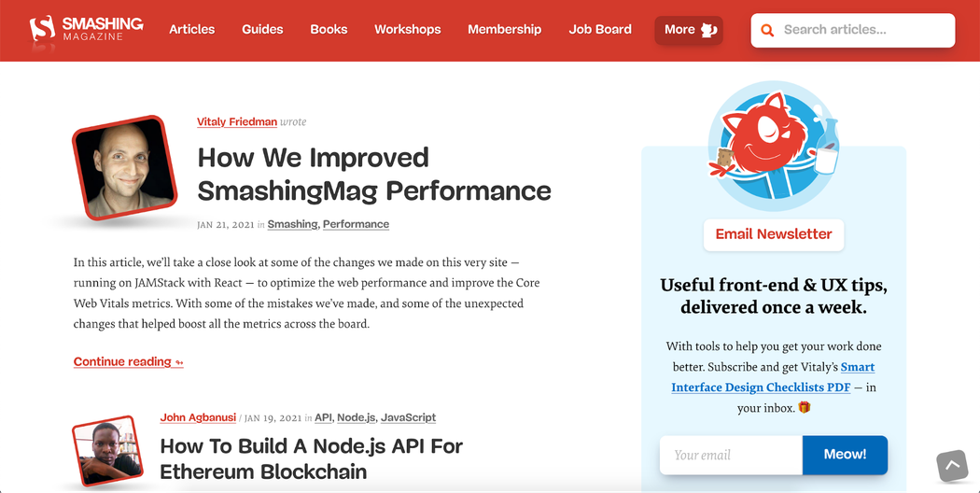Click the cat mascot newsletter illustration
The width and height of the screenshot is (980, 493).
(774, 145)
